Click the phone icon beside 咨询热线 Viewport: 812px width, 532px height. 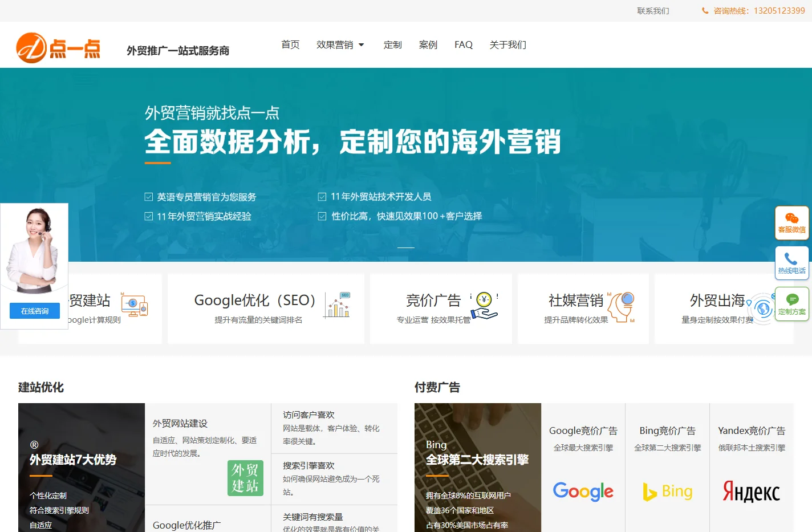pyautogui.click(x=705, y=11)
